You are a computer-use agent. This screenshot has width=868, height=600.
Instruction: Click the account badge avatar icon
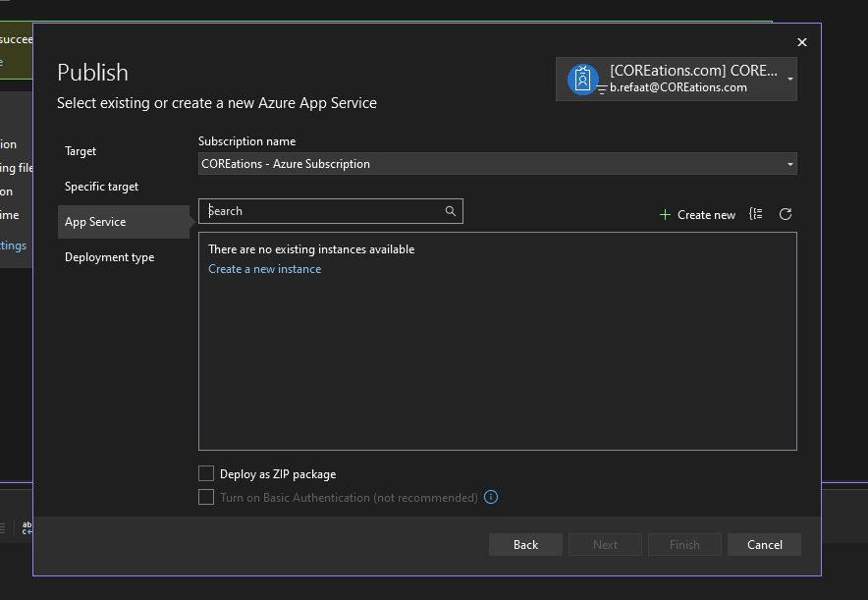tap(582, 80)
